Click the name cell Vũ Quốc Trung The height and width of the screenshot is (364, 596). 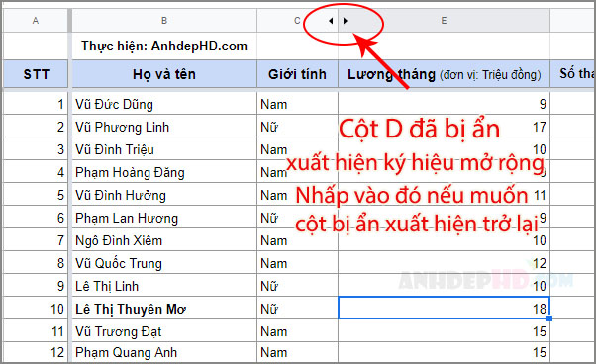click(164, 263)
